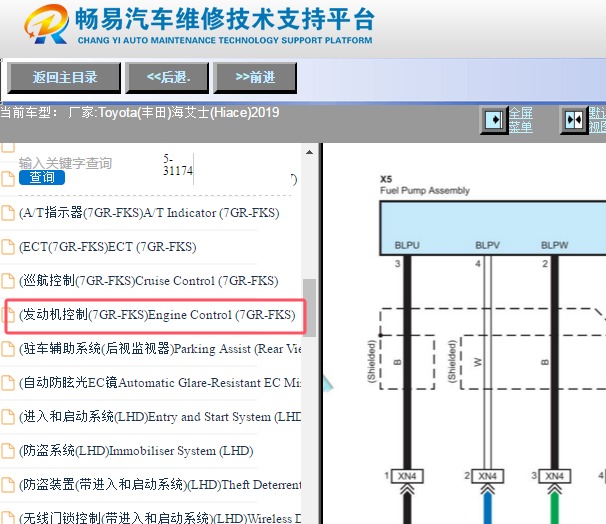Click document icon beside 查询 button
The height and width of the screenshot is (524, 606).
tap(7, 179)
